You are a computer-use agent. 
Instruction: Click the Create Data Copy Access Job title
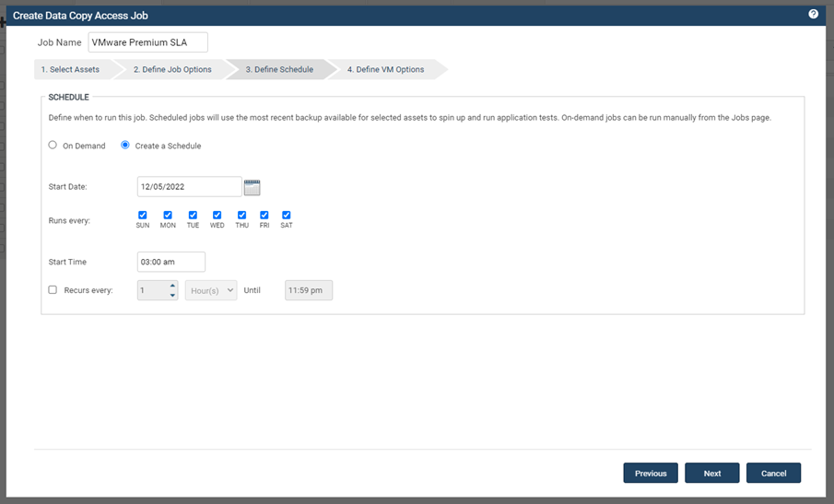click(x=80, y=16)
